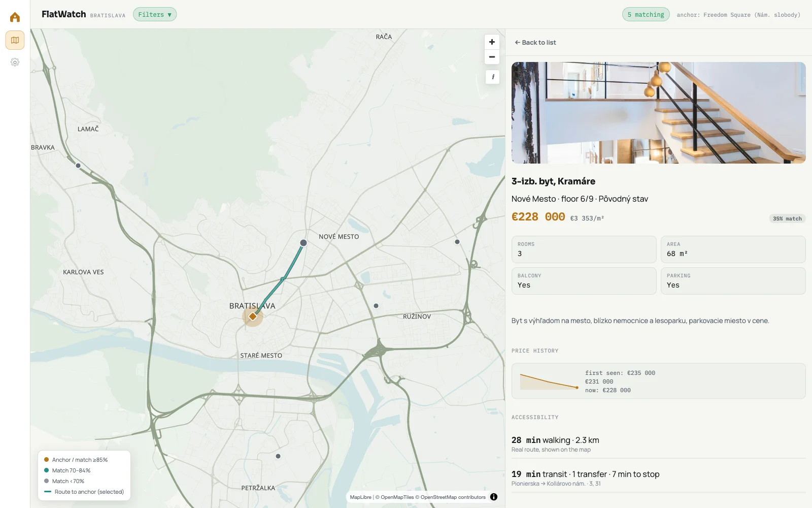The width and height of the screenshot is (812, 508).
Task: Click the €228 000 price
Action: (538, 217)
